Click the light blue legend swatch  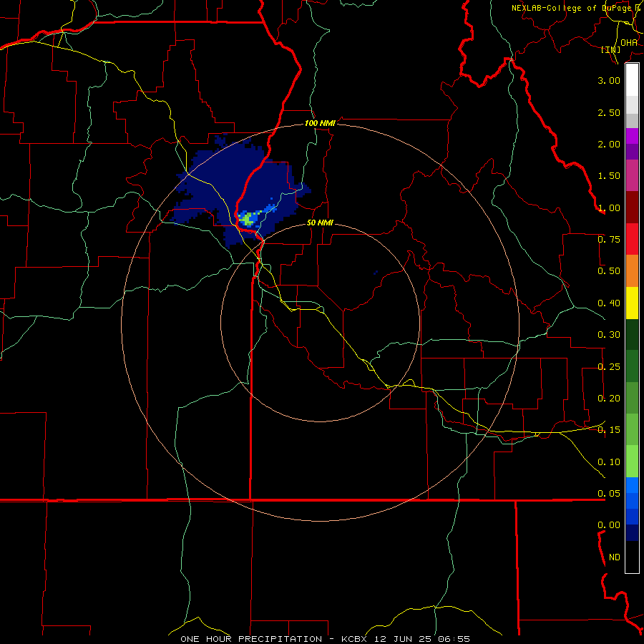tap(632, 485)
